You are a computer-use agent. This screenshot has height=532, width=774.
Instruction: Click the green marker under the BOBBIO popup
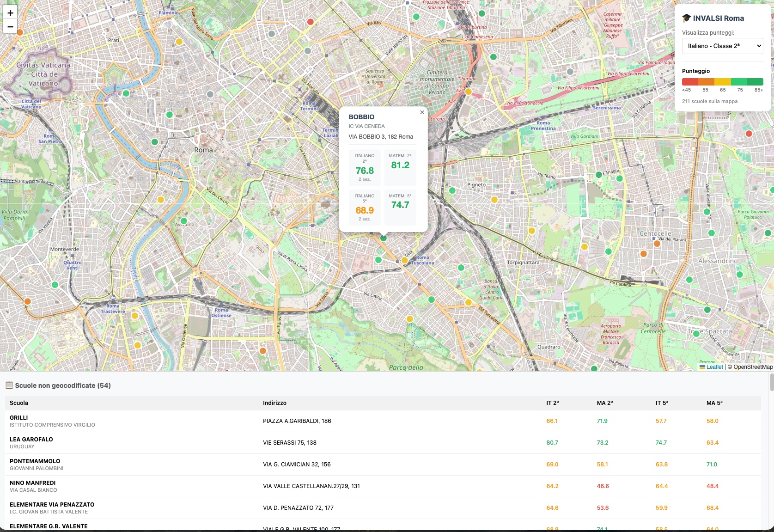383,238
